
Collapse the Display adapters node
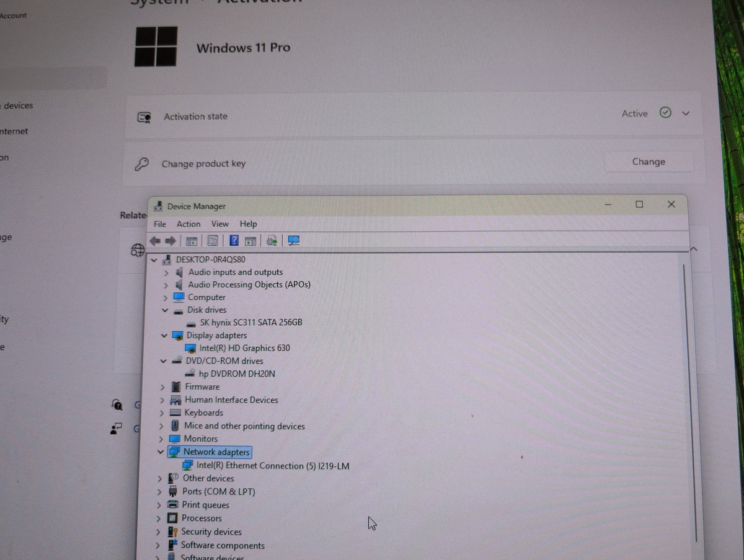[x=164, y=336]
